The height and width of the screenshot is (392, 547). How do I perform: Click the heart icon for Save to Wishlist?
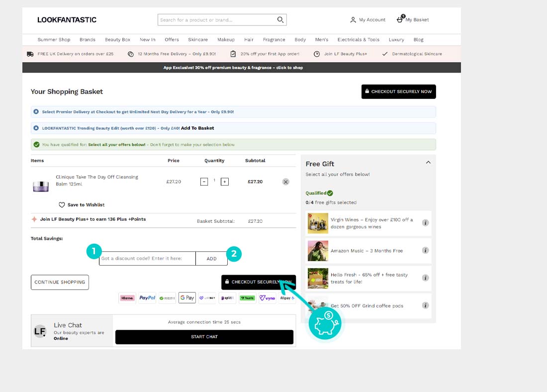coord(62,205)
